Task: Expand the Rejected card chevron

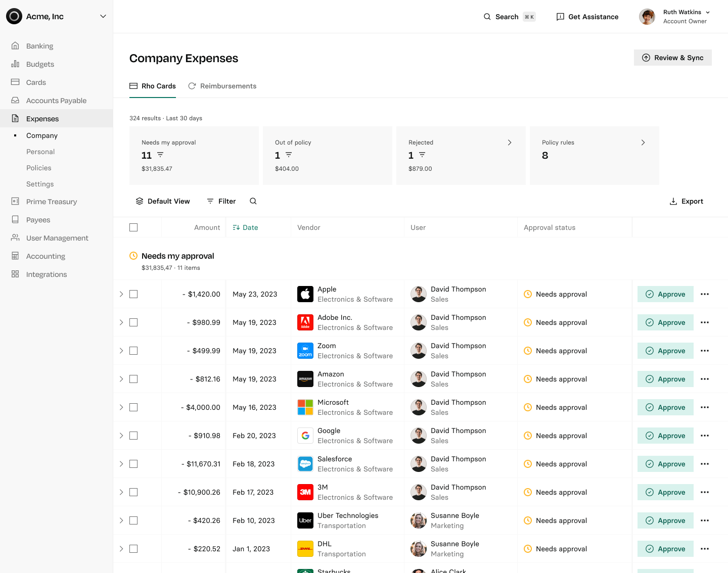Action: pos(510,142)
